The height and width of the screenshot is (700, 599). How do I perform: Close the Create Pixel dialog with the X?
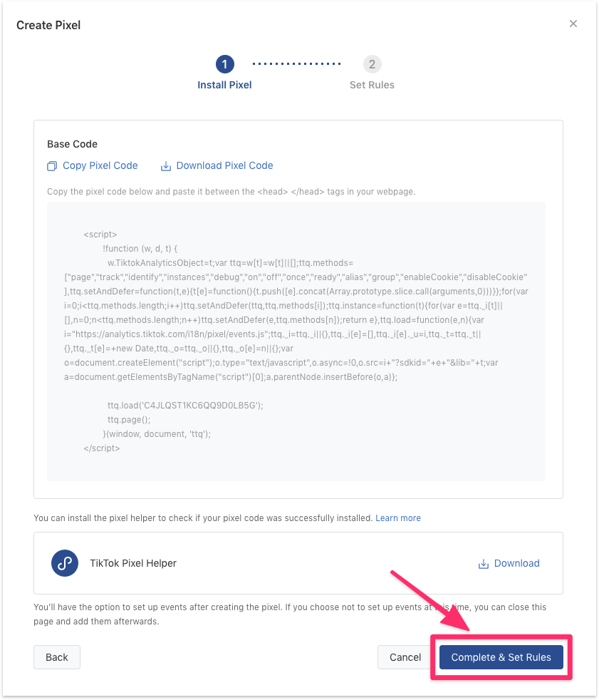coord(573,24)
